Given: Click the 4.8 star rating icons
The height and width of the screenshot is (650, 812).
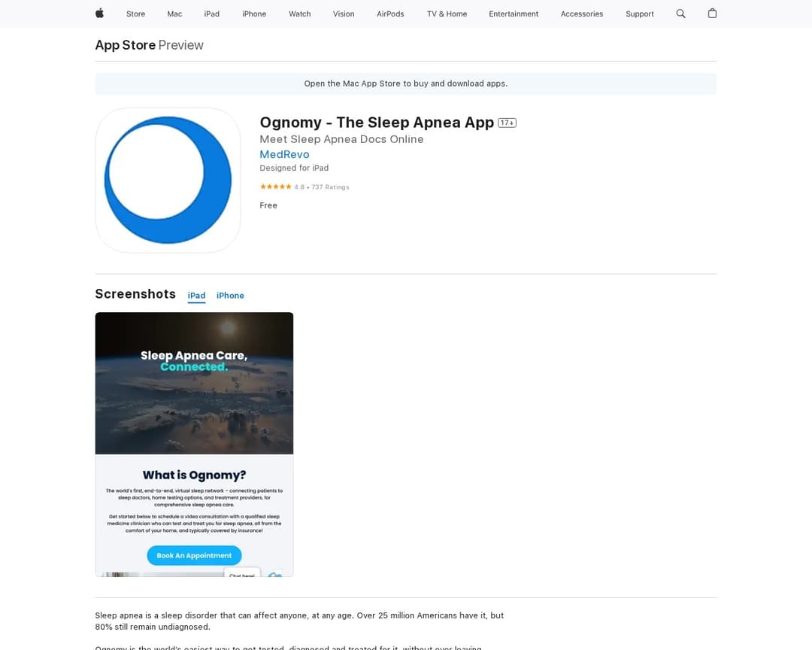Looking at the screenshot, I should [x=275, y=187].
